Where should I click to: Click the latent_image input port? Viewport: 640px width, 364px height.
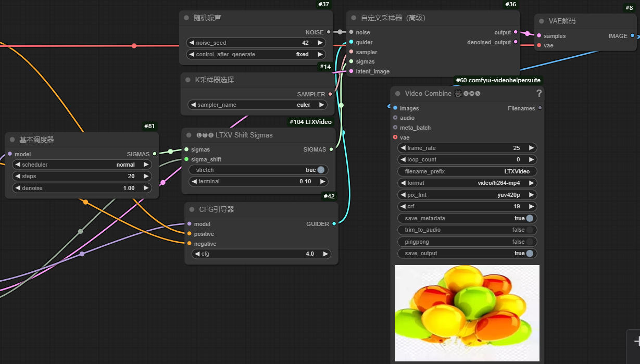352,71
